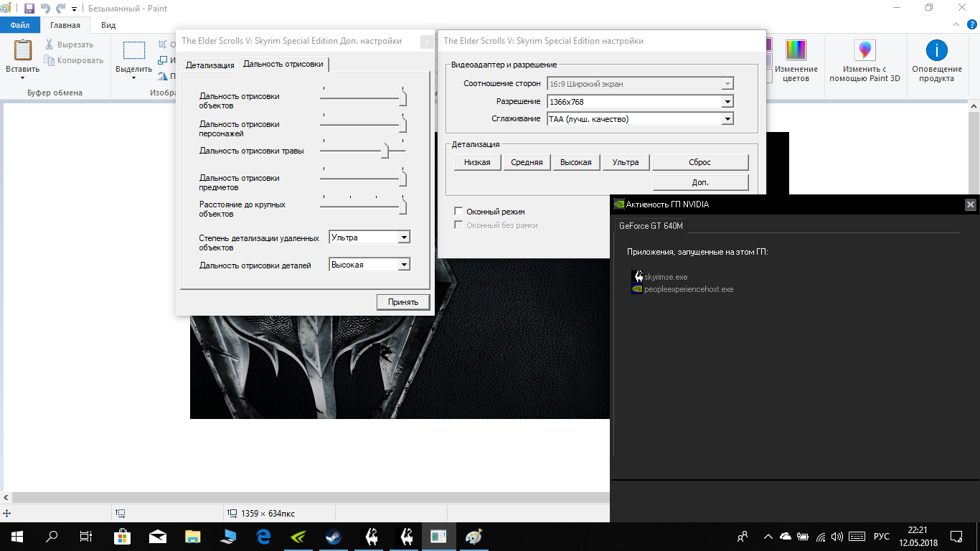The height and width of the screenshot is (551, 980).
Task: Collapse the Paint ribbon with the chevron
Action: pyautogui.click(x=956, y=25)
